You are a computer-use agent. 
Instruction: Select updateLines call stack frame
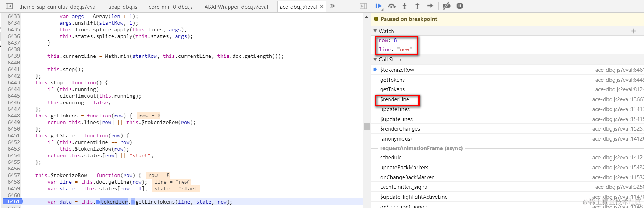395,109
